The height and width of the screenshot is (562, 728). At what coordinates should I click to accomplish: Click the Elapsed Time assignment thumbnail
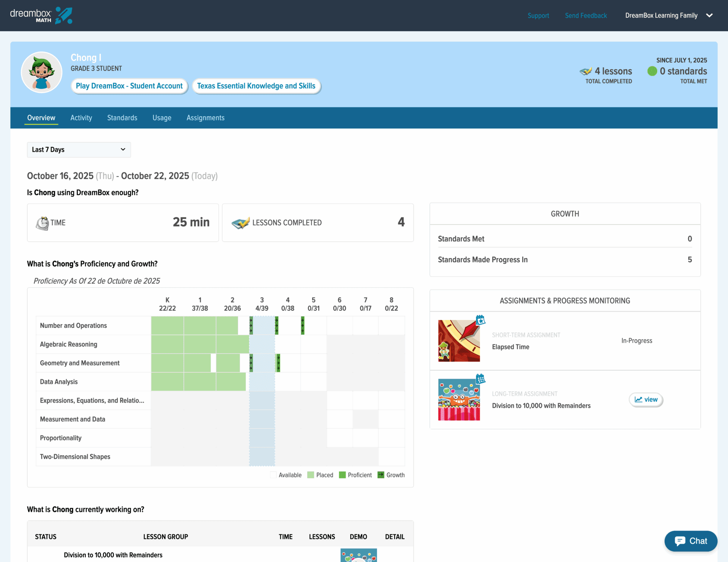(x=459, y=341)
